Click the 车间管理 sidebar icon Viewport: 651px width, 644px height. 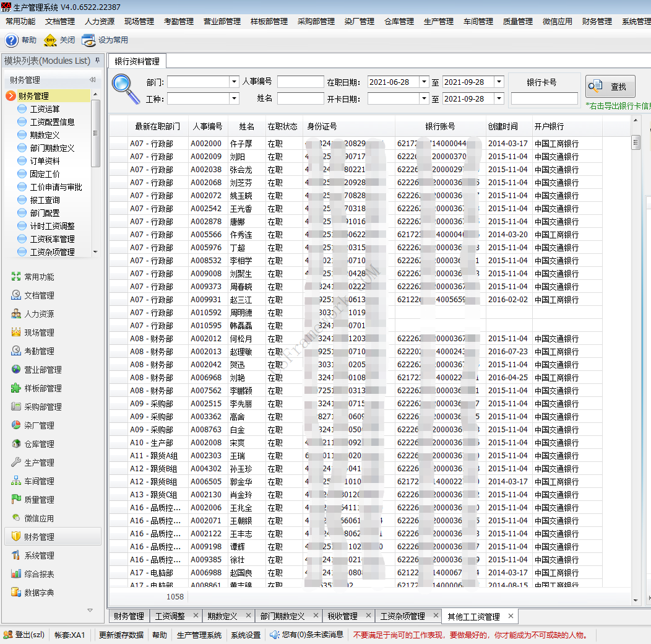coord(15,481)
